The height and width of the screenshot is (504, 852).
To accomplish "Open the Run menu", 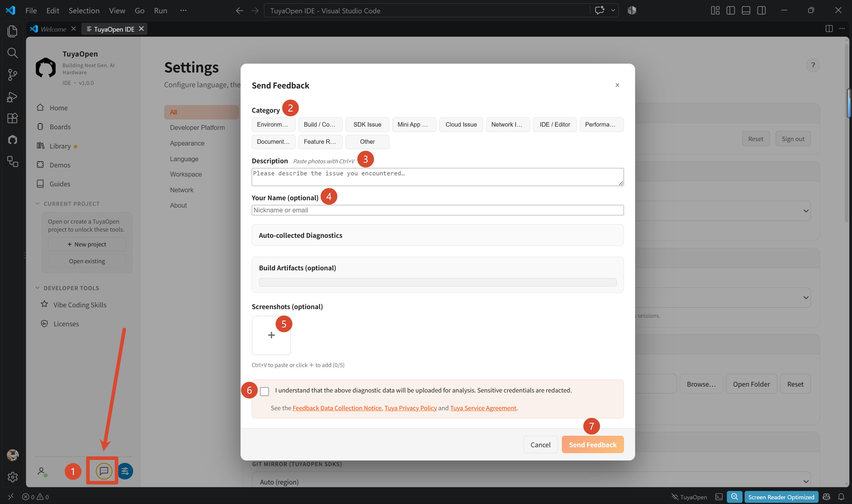I will point(160,11).
